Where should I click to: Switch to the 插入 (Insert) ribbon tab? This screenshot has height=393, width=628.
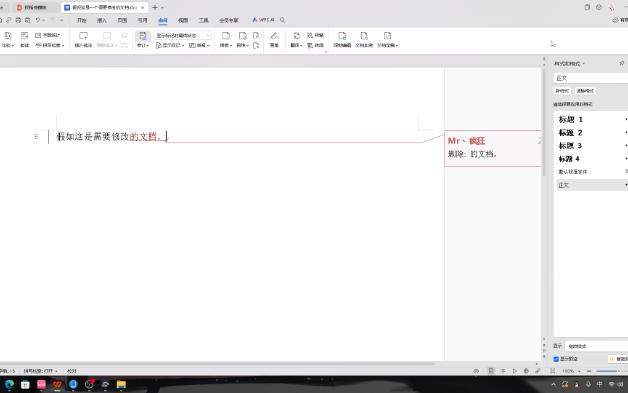click(x=102, y=20)
